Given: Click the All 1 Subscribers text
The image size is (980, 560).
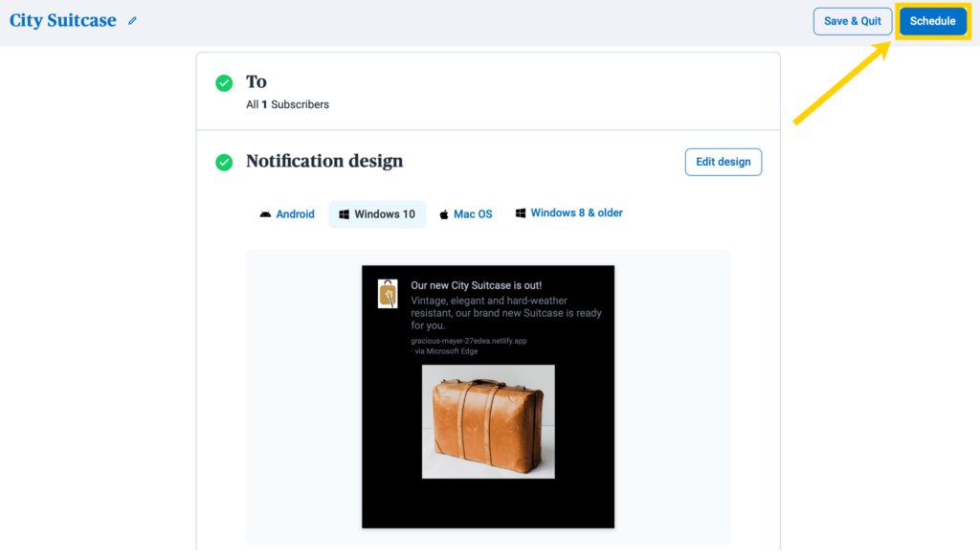Looking at the screenshot, I should 287,104.
